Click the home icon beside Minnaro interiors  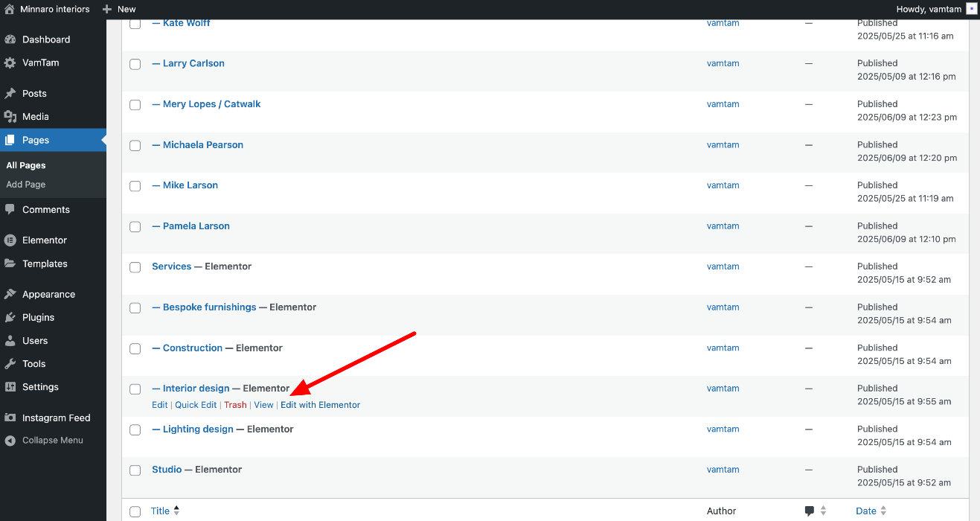pyautogui.click(x=10, y=9)
